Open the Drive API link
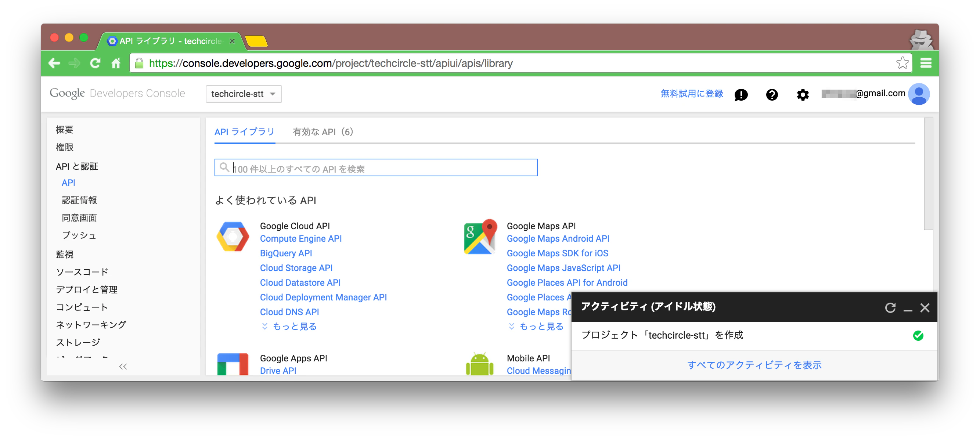 click(x=278, y=371)
